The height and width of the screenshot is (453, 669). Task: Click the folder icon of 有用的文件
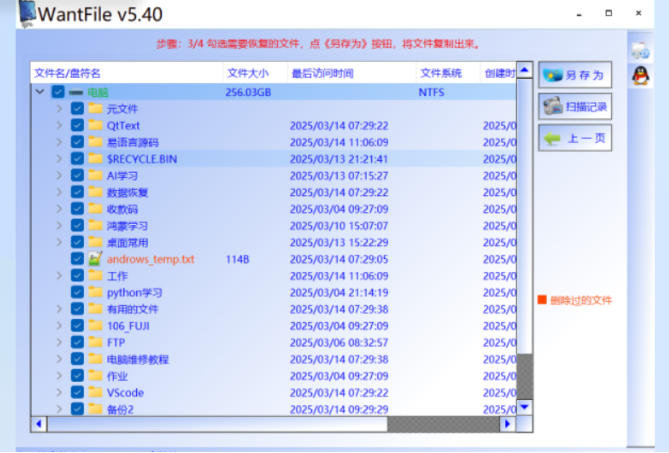(x=96, y=309)
